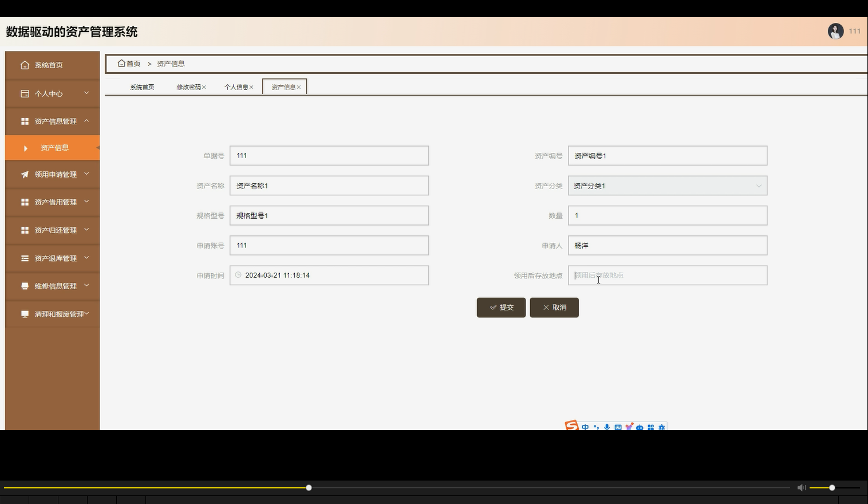Click the clock icon in 申请时间 field

point(238,275)
